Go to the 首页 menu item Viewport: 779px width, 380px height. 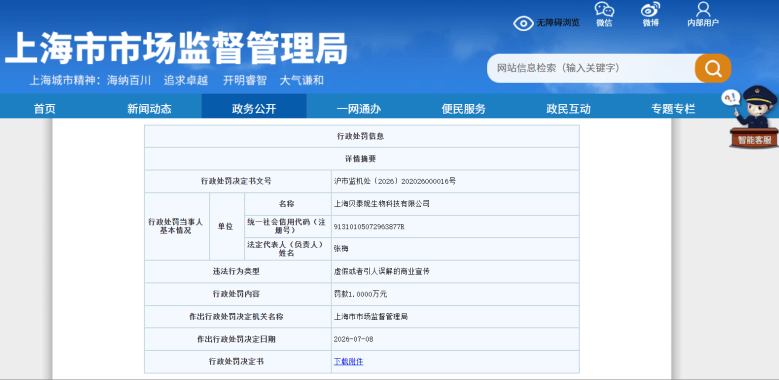click(45, 109)
